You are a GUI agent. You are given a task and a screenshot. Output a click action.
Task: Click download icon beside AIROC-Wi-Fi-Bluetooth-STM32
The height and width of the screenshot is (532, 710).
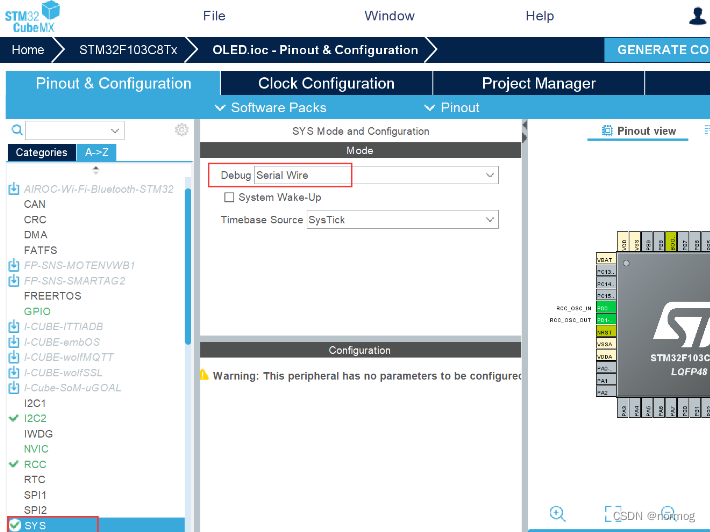(14, 188)
